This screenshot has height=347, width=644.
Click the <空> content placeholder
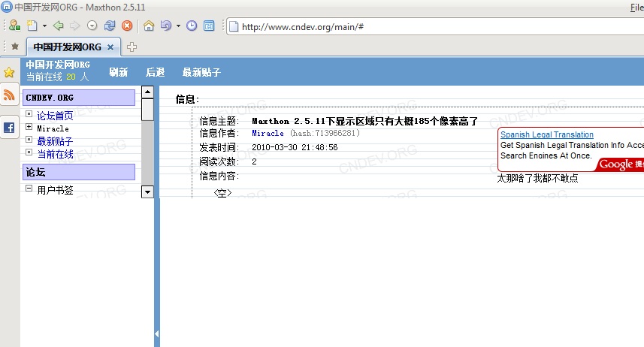pos(222,192)
